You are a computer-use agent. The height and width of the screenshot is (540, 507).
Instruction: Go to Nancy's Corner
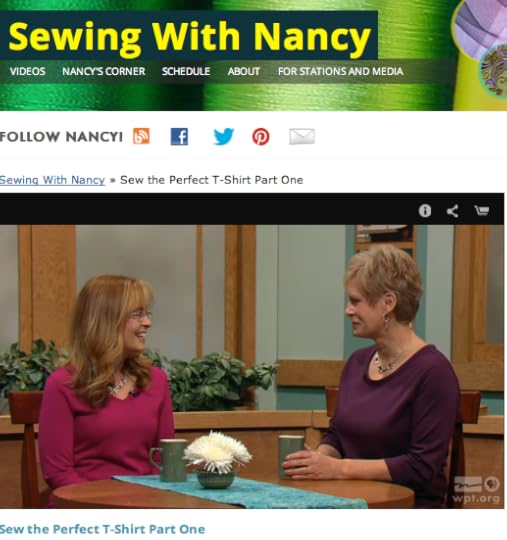point(104,71)
